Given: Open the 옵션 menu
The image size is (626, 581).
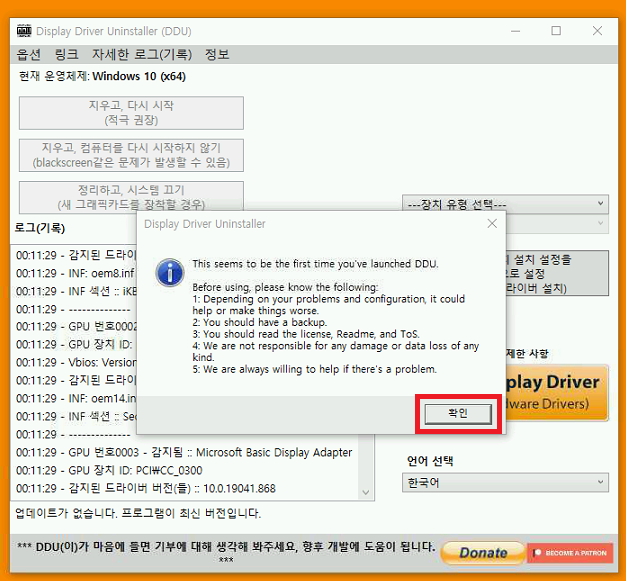Looking at the screenshot, I should click(x=28, y=54).
